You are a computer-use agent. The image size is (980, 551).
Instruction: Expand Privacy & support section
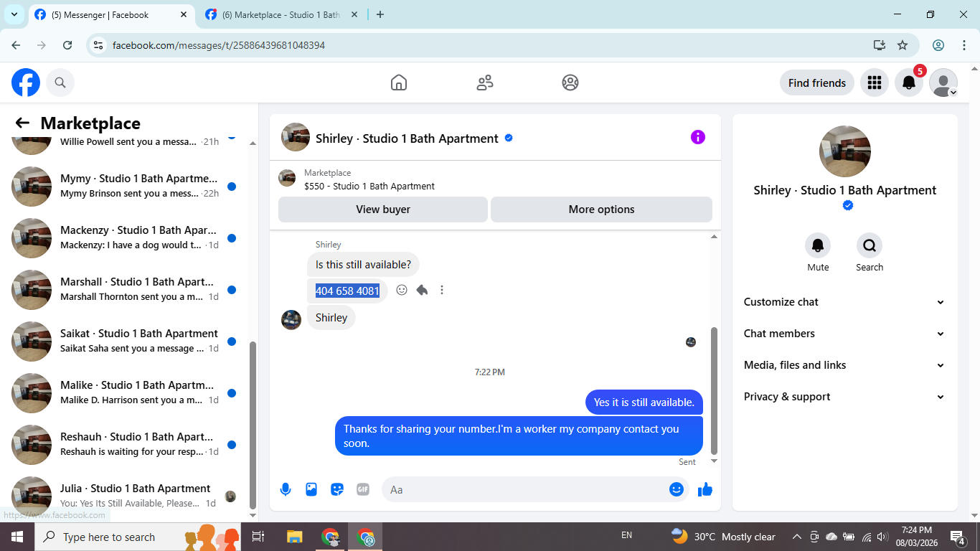(x=844, y=397)
